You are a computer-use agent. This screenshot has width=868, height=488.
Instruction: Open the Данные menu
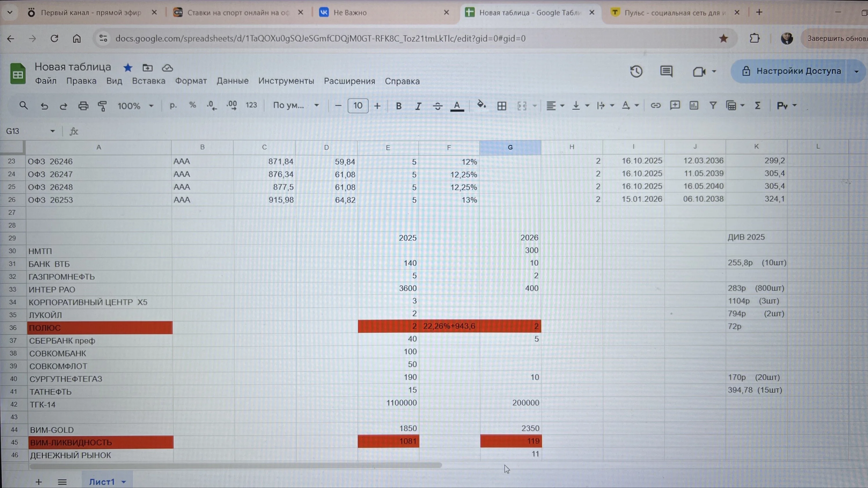point(233,81)
